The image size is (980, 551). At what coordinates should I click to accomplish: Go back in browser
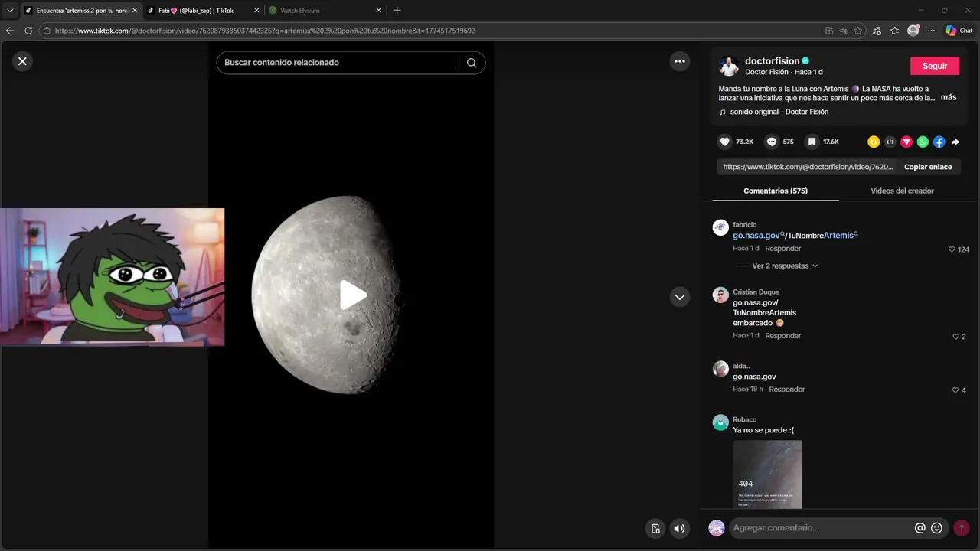(x=10, y=31)
